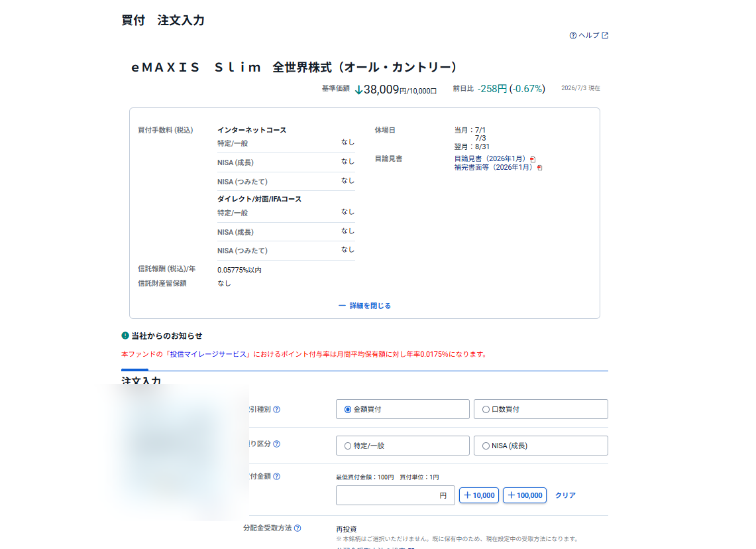Select NISA (成長) radio option
The image size is (756, 549).
point(541,446)
